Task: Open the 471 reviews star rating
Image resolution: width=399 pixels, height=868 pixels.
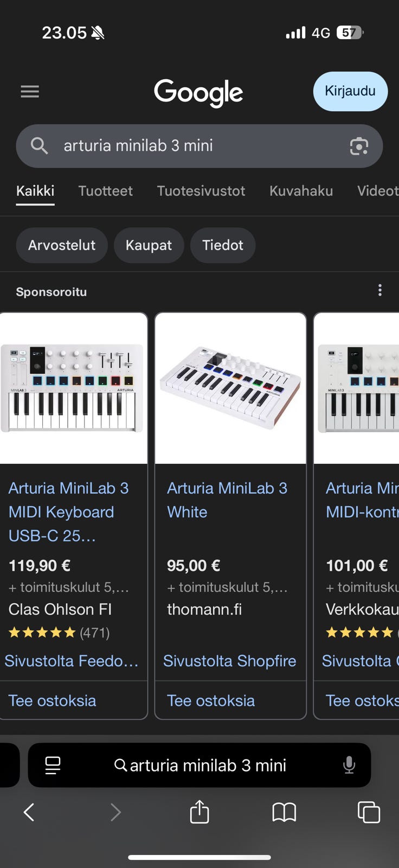Action: (60, 632)
